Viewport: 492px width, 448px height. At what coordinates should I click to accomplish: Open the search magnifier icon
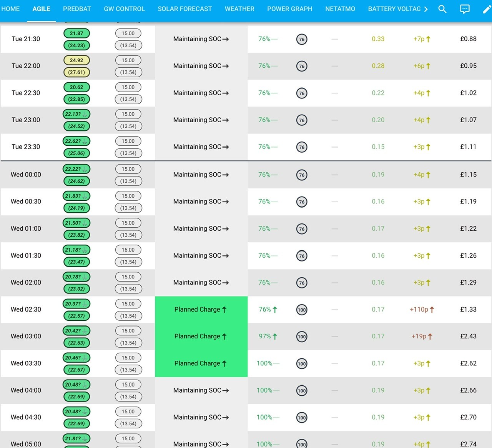(442, 9)
